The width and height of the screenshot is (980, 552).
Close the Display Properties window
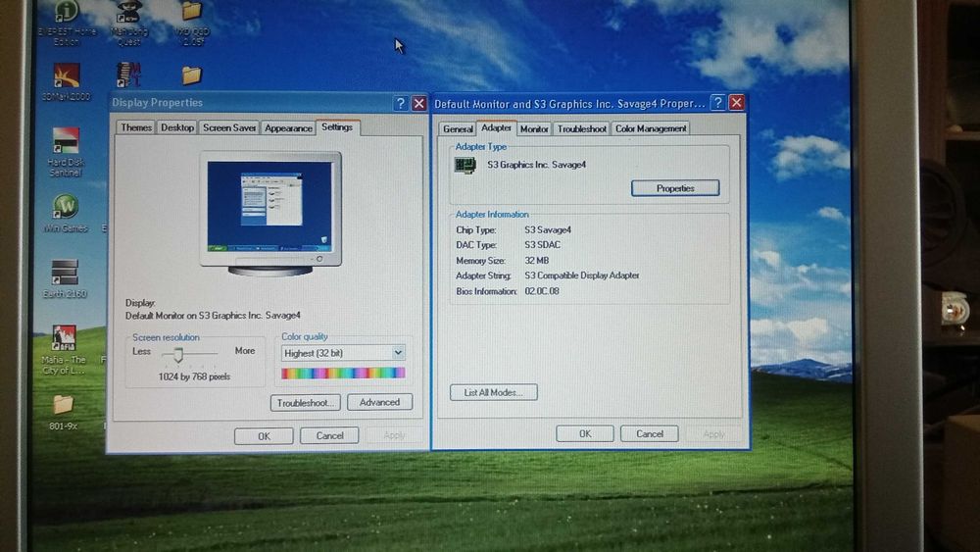pyautogui.click(x=418, y=103)
